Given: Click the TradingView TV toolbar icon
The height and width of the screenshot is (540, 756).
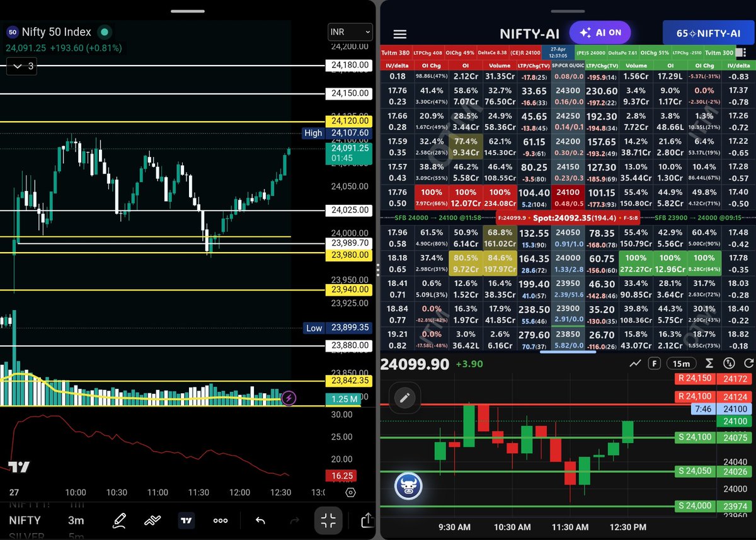Looking at the screenshot, I should pyautogui.click(x=186, y=520).
